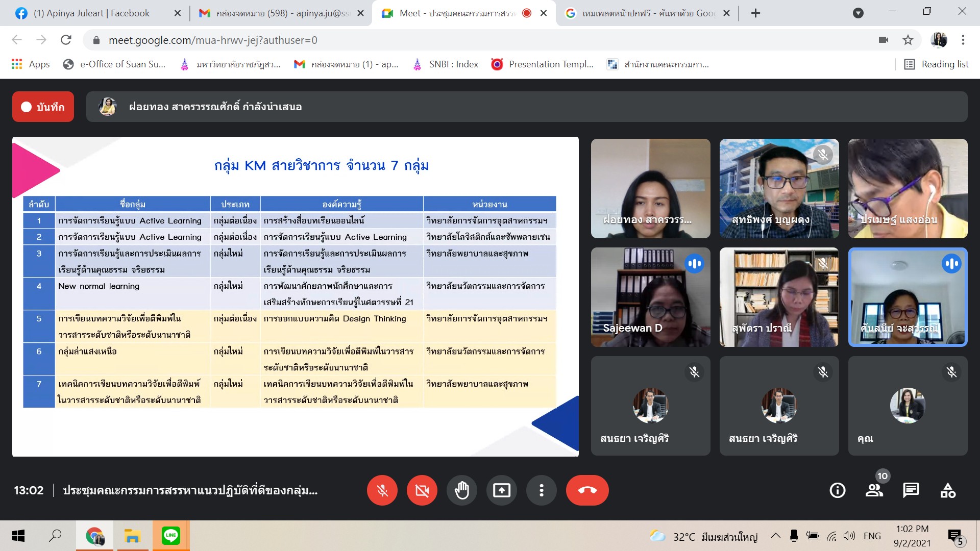Screen dimensions: 980x551
Task: Open the activities panel icon
Action: click(x=948, y=490)
